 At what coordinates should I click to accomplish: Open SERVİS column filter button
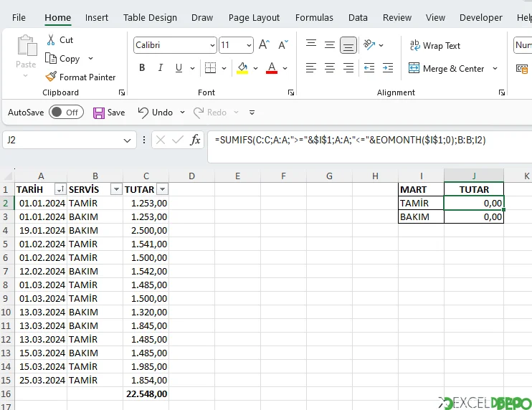116,189
